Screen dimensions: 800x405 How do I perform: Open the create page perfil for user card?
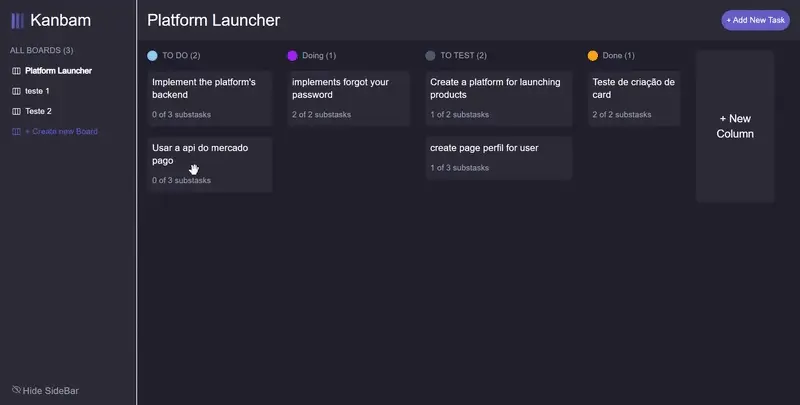coord(499,158)
